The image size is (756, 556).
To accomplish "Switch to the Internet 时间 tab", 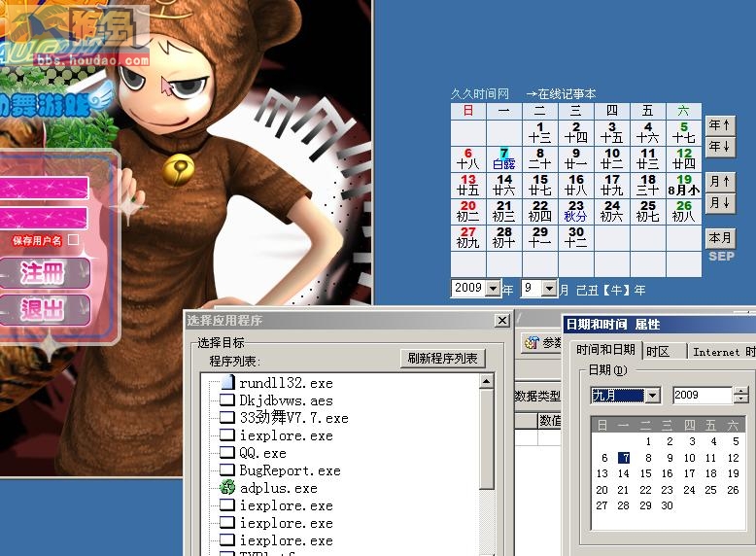I will pos(723,352).
